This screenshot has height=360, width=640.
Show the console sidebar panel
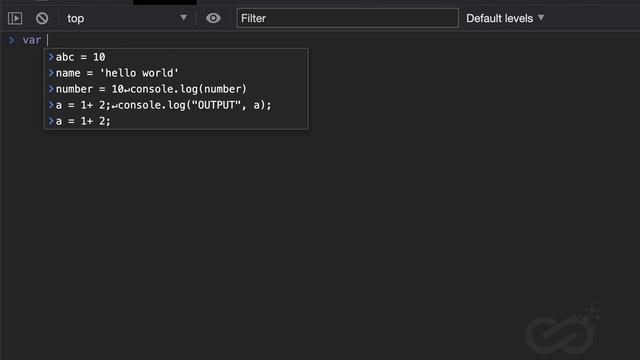(15, 18)
